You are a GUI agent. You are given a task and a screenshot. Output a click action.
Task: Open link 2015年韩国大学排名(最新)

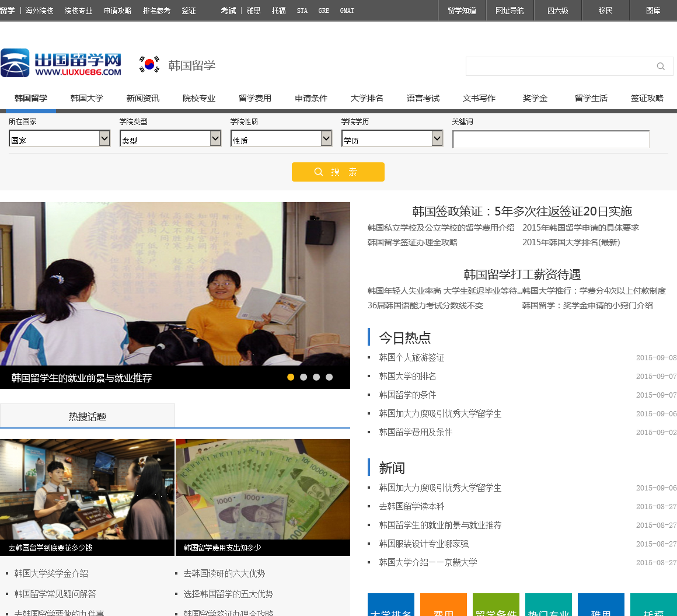[571, 242]
